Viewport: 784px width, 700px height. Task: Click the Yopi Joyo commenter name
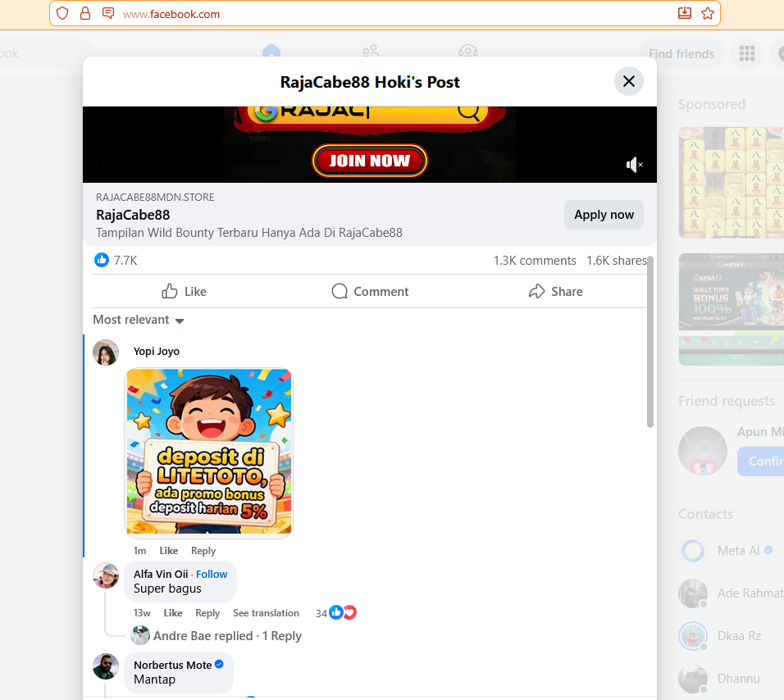[x=157, y=352]
